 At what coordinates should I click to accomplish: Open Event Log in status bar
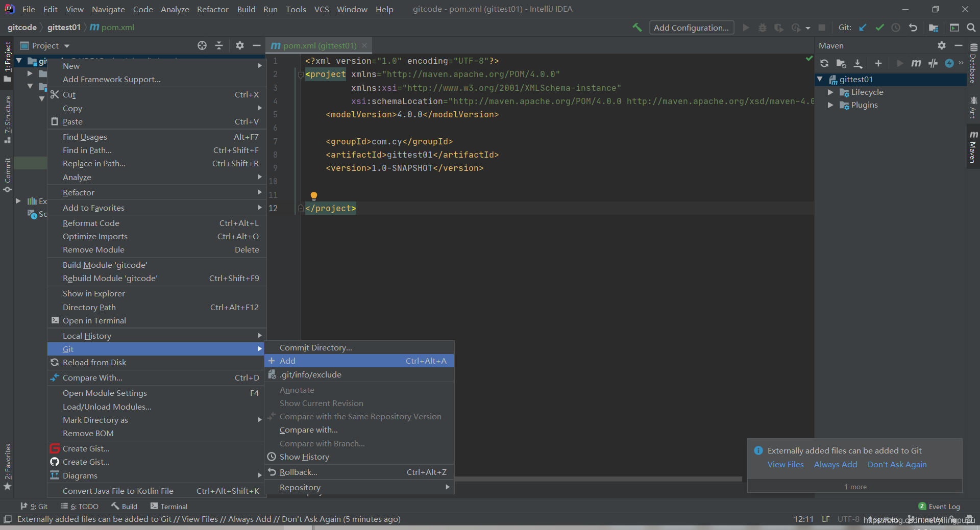pyautogui.click(x=939, y=507)
